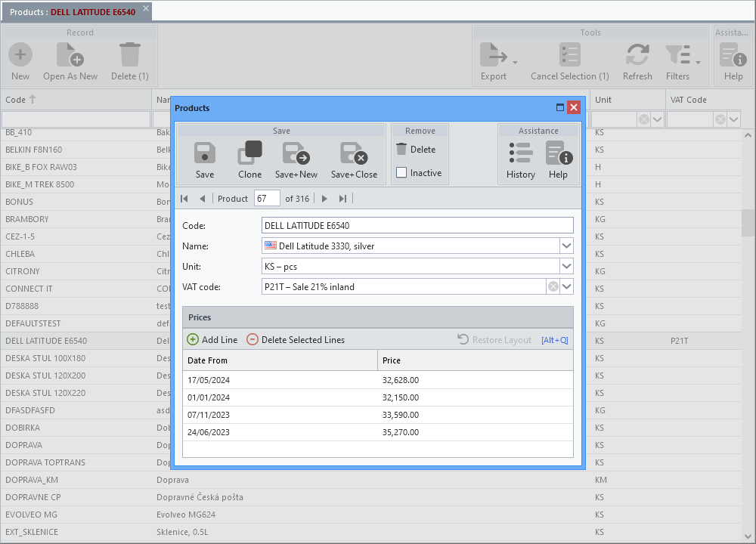Viewport: 756px width, 544px height.
Task: Click the Refresh icon in Tools
Action: pyautogui.click(x=637, y=54)
